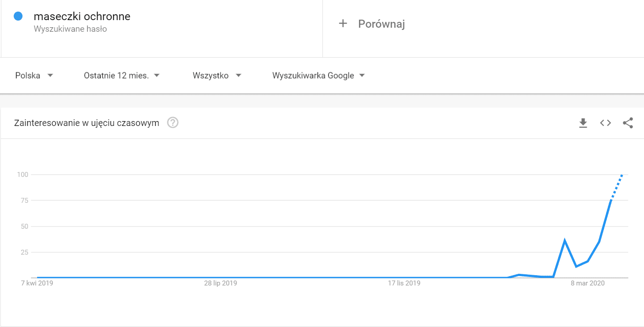Screen dimensions: 644x327
Task: Click the plus icon next to Porównaj
Action: [343, 24]
